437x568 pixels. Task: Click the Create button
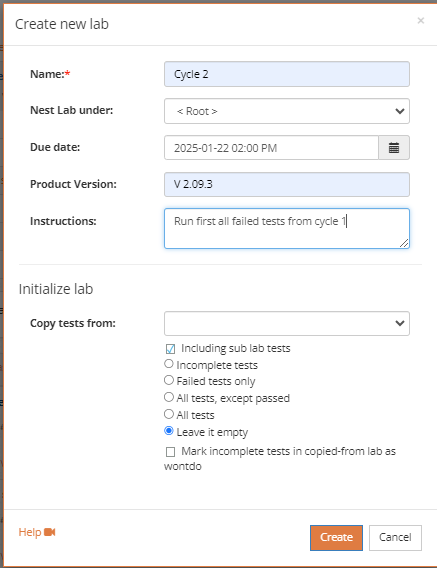pos(336,538)
